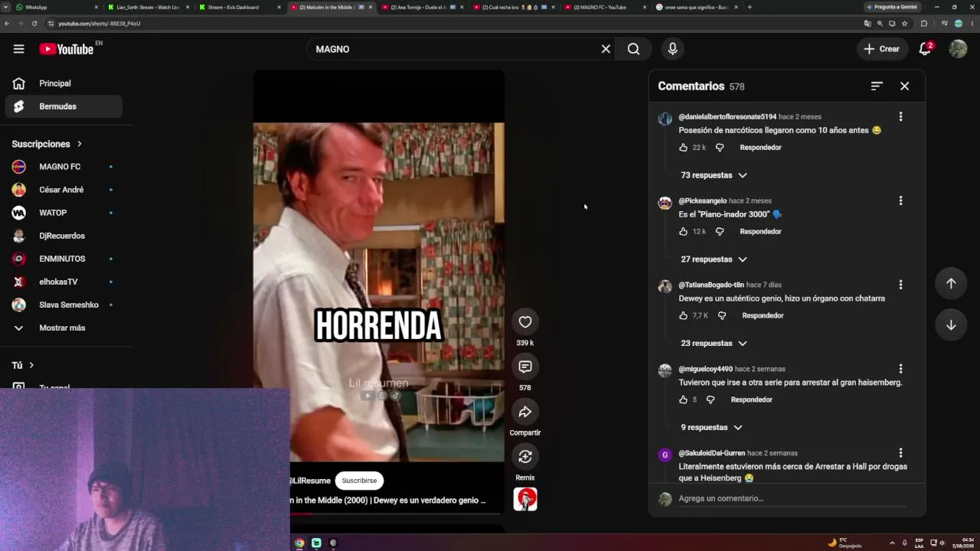The width and height of the screenshot is (980, 551).
Task: Open options for Pickeaangelo's comment
Action: click(x=900, y=201)
